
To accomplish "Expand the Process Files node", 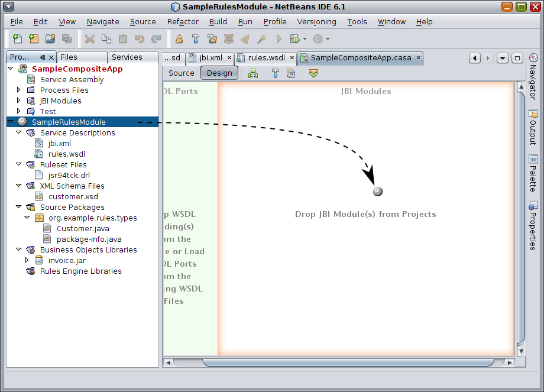I will (x=19, y=90).
